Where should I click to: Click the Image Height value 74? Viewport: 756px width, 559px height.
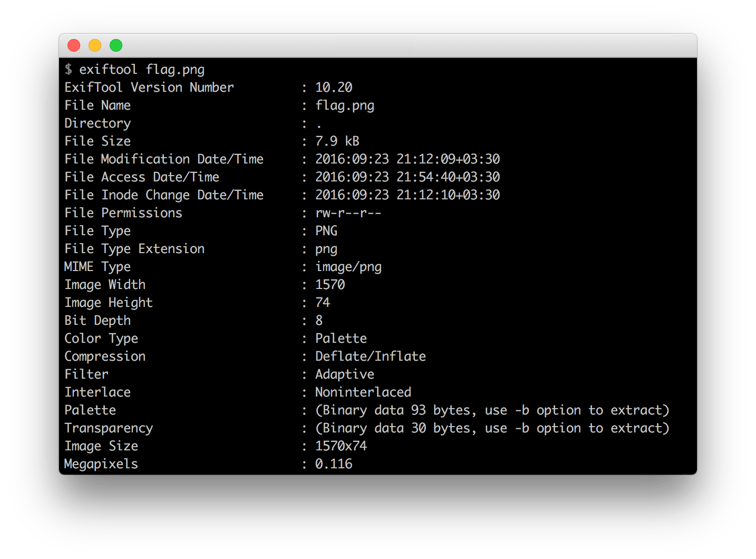pyautogui.click(x=323, y=303)
